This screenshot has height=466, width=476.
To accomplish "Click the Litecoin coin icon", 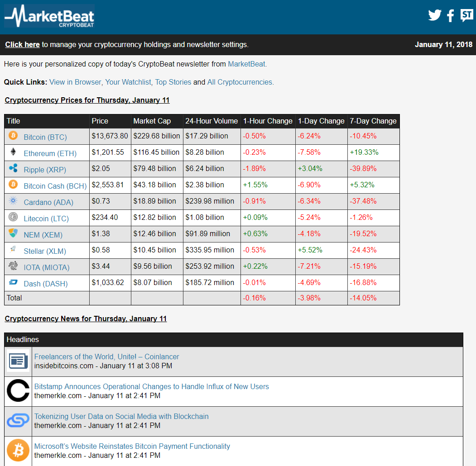I will click(13, 217).
